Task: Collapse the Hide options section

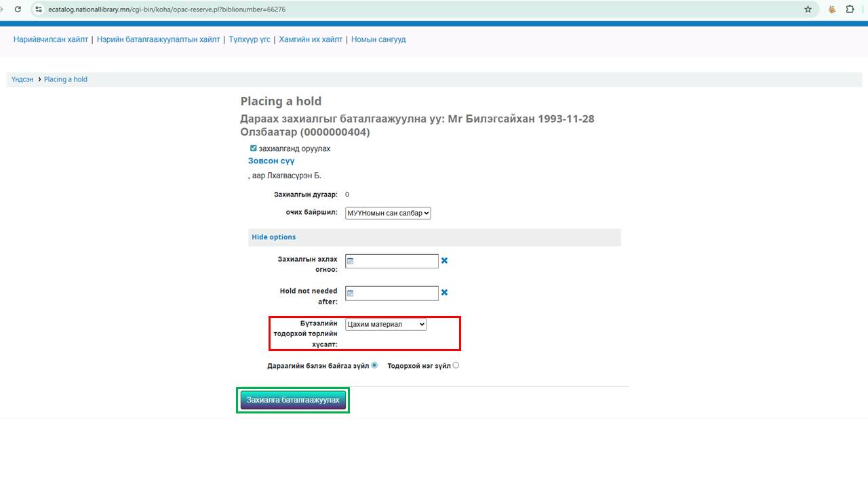Action: (273, 237)
